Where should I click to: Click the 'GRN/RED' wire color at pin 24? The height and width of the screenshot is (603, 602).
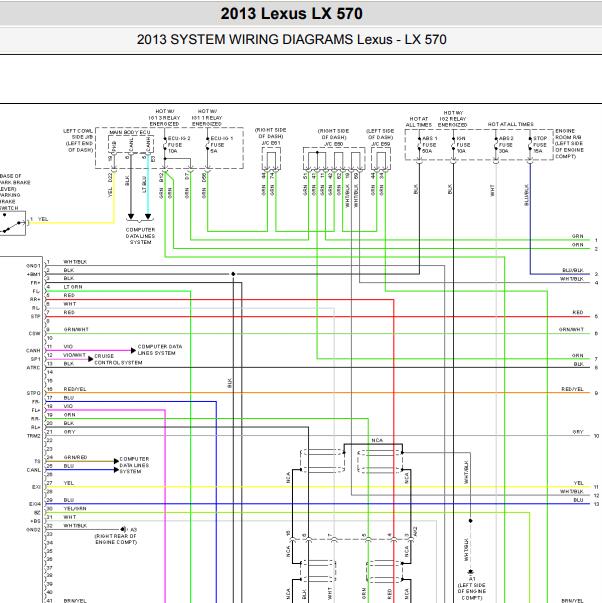pos(75,457)
